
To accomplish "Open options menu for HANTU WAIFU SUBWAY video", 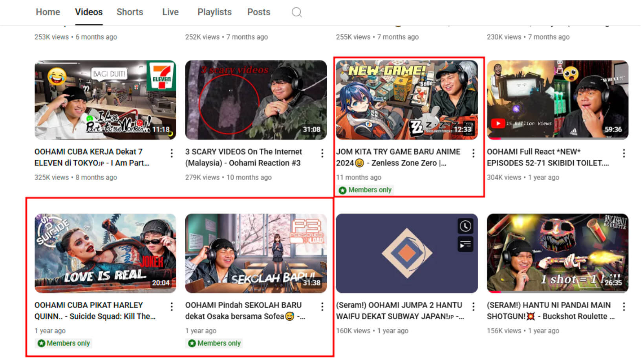I will pyautogui.click(x=473, y=307).
